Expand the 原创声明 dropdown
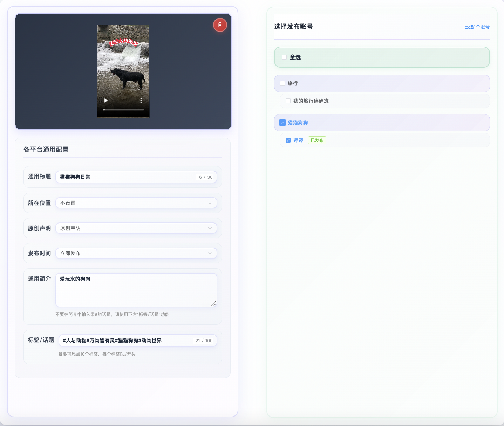This screenshot has width=504, height=426. [136, 228]
